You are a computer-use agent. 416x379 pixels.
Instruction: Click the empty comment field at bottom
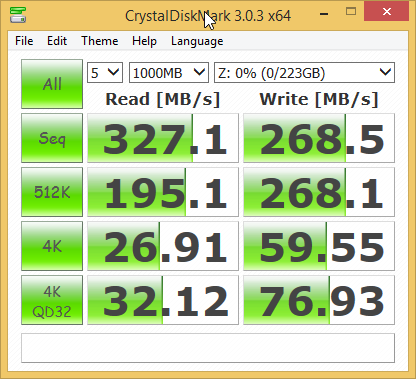pos(208,348)
